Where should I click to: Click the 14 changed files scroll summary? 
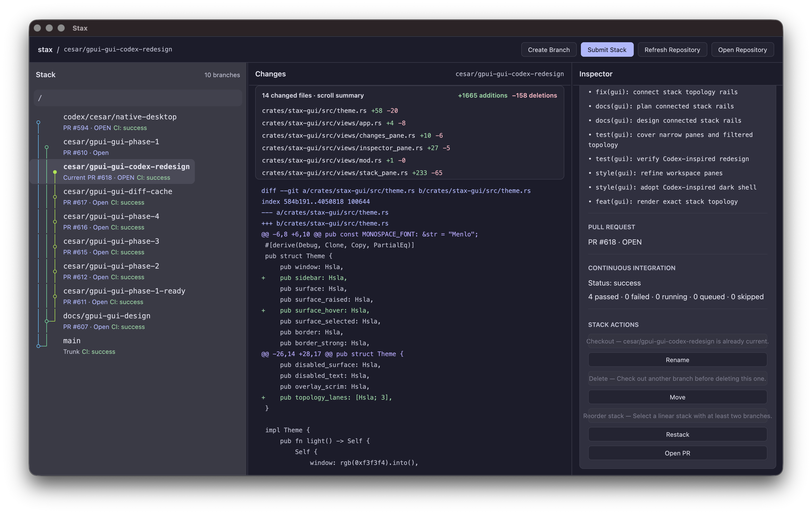tap(312, 95)
